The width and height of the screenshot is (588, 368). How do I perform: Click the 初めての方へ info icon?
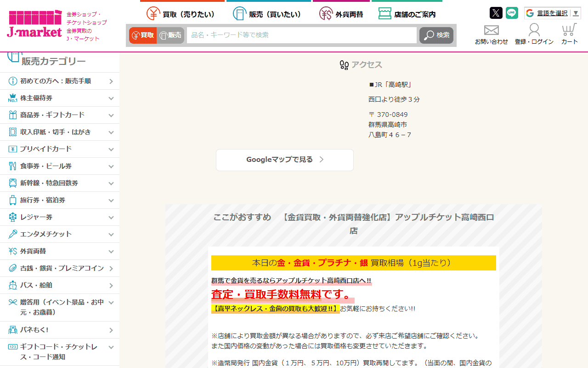coord(12,81)
